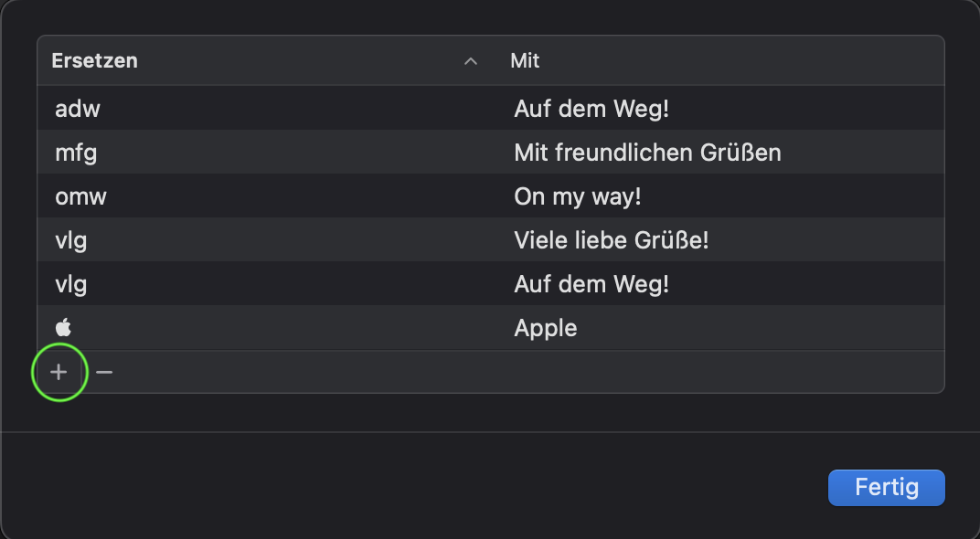
Task: Click the Apple replacement text
Action: (x=546, y=328)
